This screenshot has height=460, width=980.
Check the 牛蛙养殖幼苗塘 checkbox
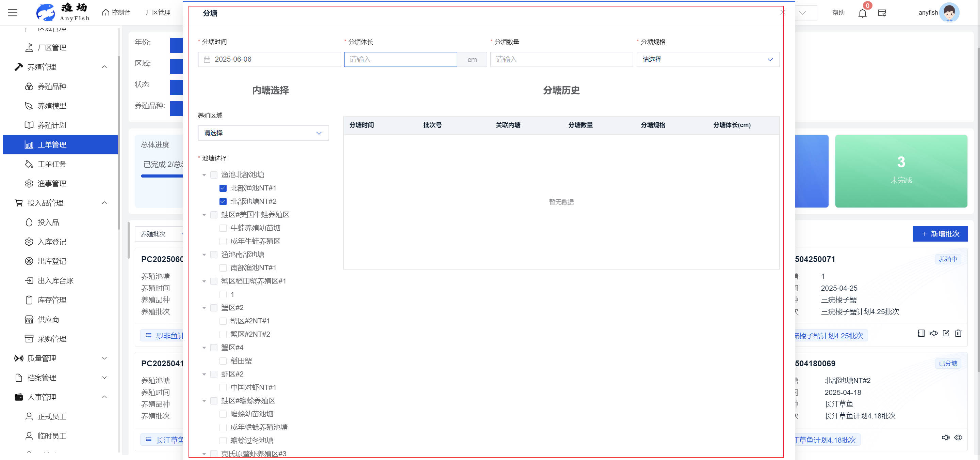click(x=223, y=228)
